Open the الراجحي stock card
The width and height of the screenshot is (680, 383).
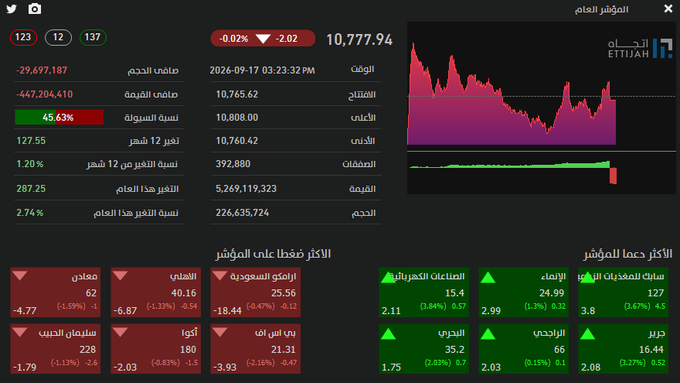click(524, 348)
